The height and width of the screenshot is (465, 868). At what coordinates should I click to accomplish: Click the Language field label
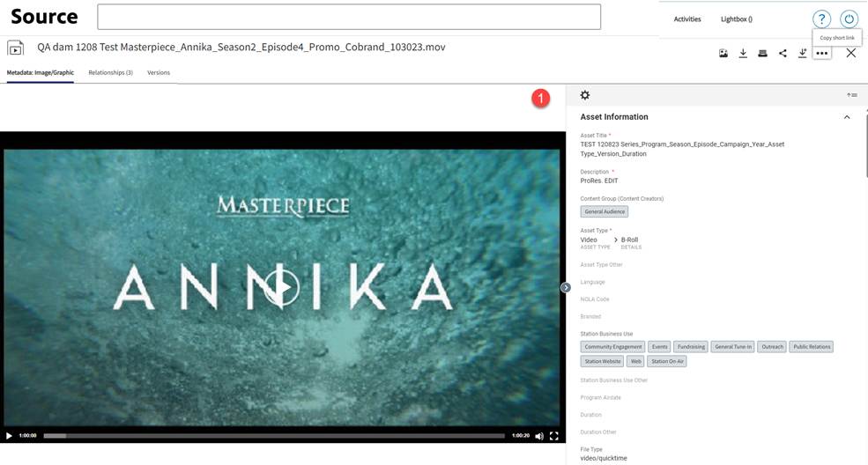pos(592,282)
